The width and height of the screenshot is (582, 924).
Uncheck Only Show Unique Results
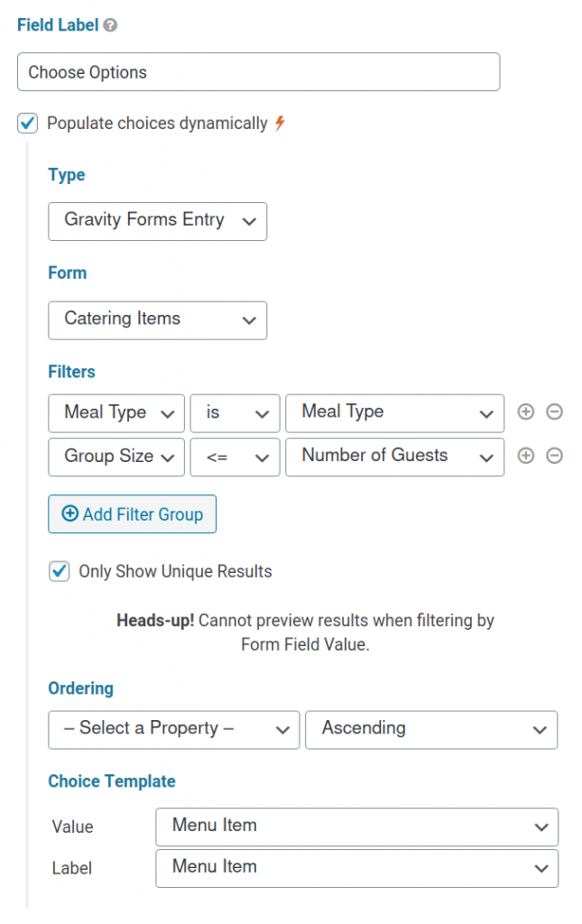59,571
